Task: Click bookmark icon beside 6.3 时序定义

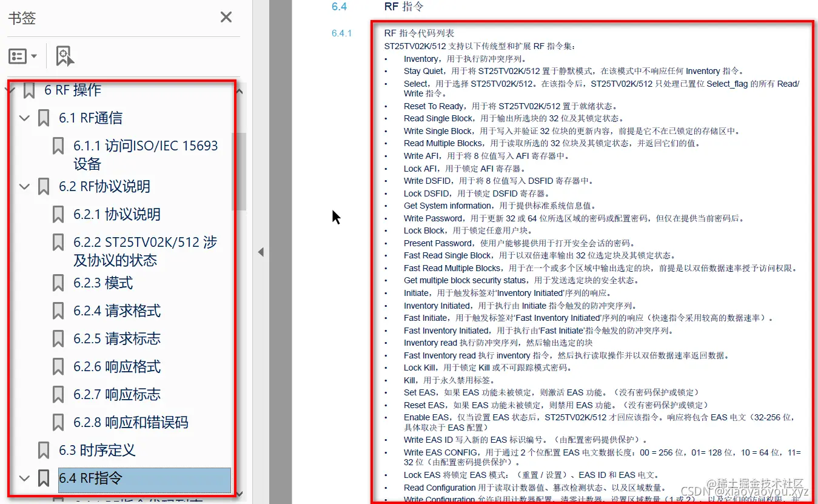Action: 44,451
